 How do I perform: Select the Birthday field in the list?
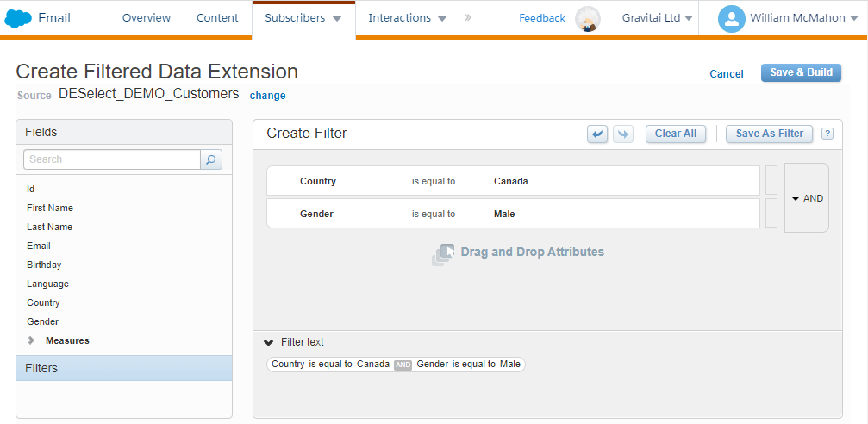point(44,265)
